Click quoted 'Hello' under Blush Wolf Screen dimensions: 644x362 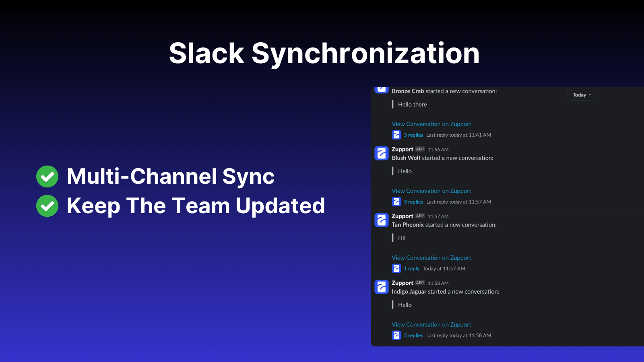405,171
